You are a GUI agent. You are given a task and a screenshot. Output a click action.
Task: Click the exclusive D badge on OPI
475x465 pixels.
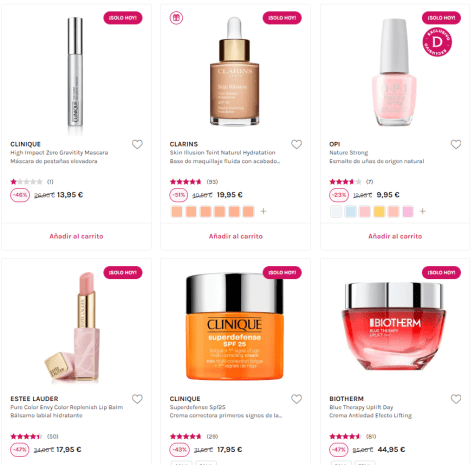[437, 42]
